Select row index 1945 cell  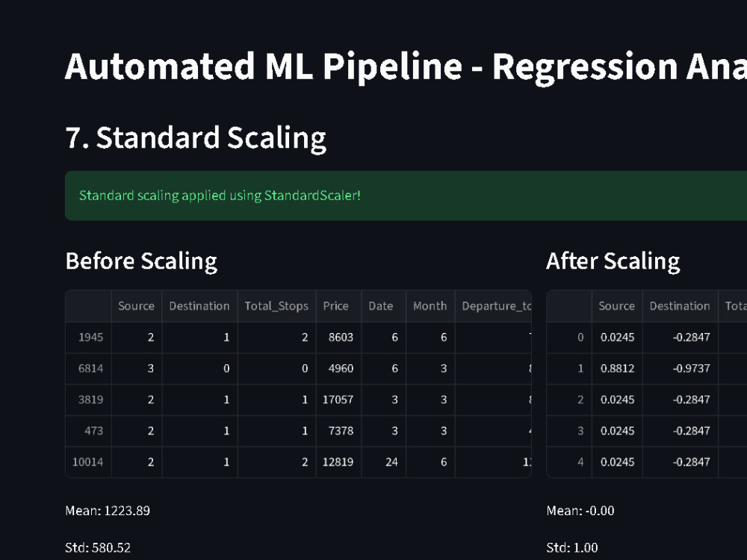click(x=89, y=337)
